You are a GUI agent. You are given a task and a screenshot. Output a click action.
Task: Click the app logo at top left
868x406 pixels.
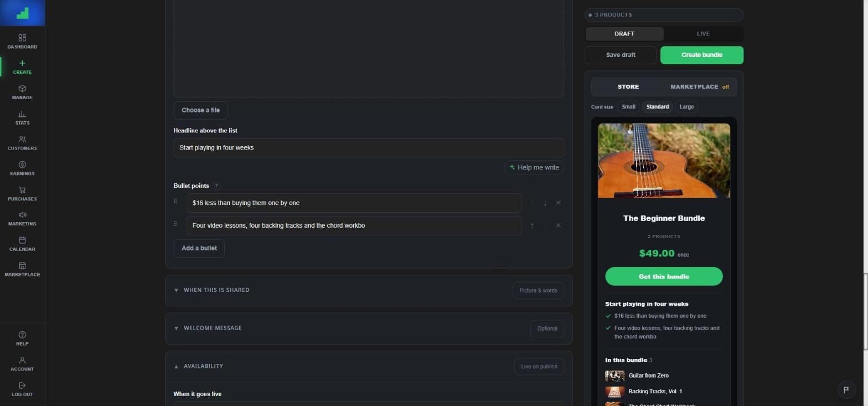click(x=22, y=13)
